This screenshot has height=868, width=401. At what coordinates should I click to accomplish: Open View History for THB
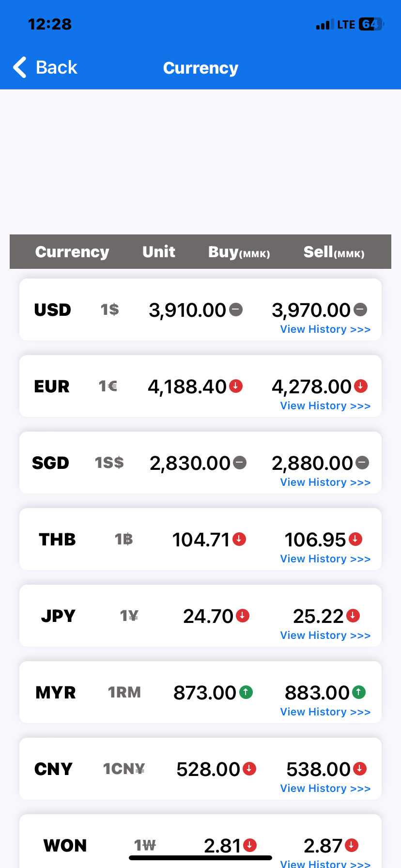(325, 559)
